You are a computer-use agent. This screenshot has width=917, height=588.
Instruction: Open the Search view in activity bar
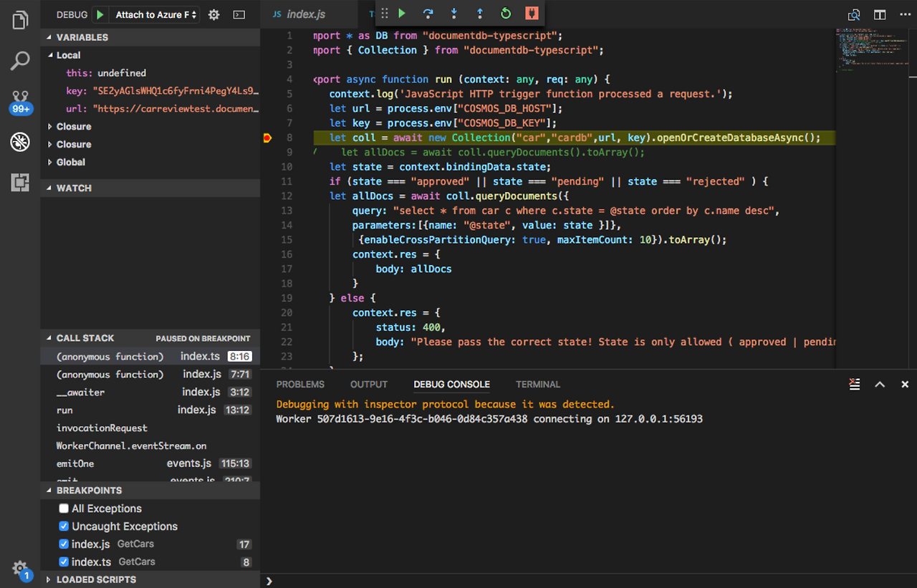coord(20,61)
